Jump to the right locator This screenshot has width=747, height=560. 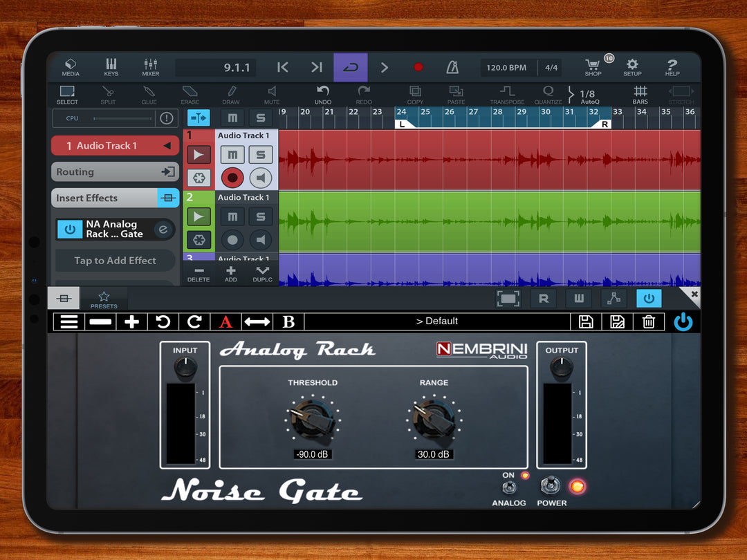click(x=317, y=67)
